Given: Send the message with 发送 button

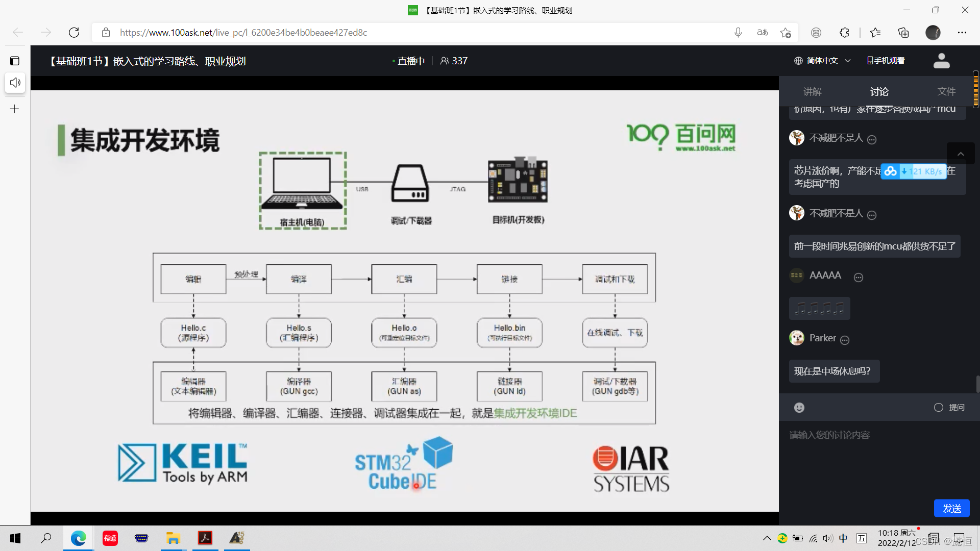Looking at the screenshot, I should pyautogui.click(x=951, y=508).
